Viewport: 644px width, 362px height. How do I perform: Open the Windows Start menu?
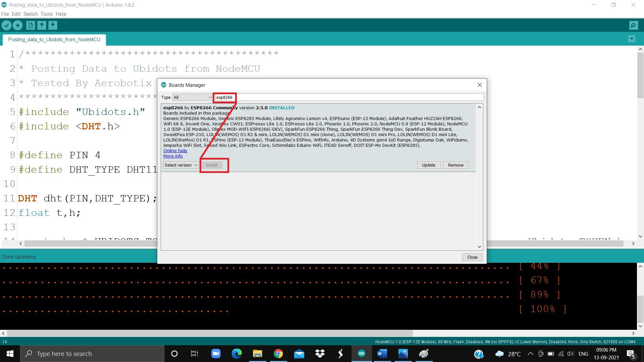coord(10,354)
